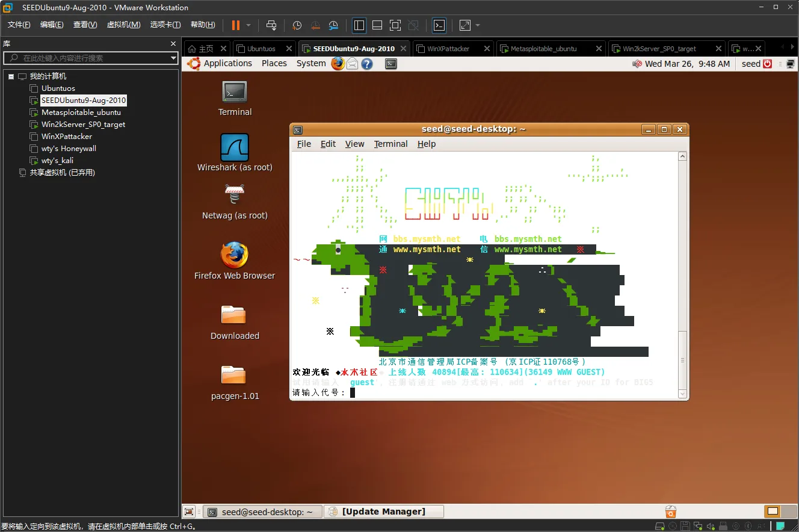Open the Help menu in terminal window

tap(427, 144)
